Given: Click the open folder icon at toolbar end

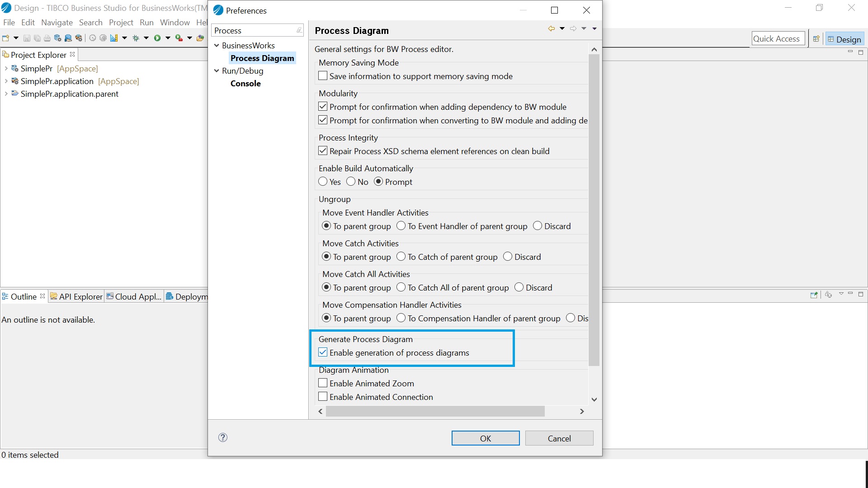Looking at the screenshot, I should [x=200, y=38].
